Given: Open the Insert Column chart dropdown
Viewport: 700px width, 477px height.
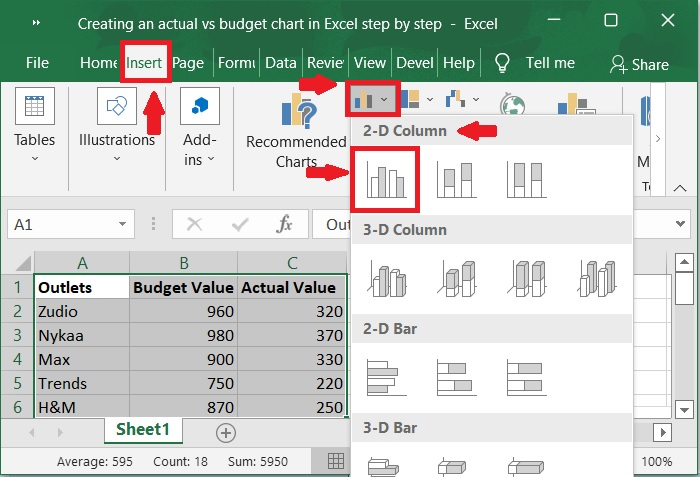Looking at the screenshot, I should (x=371, y=100).
